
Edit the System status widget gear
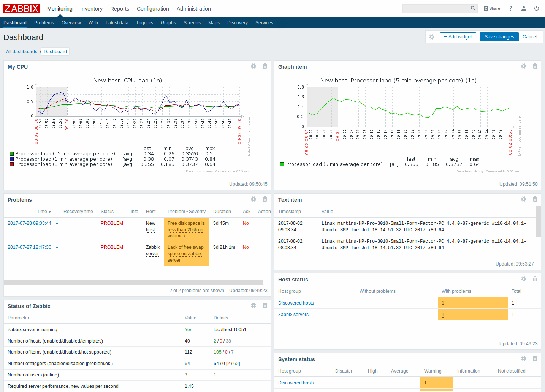click(x=524, y=359)
